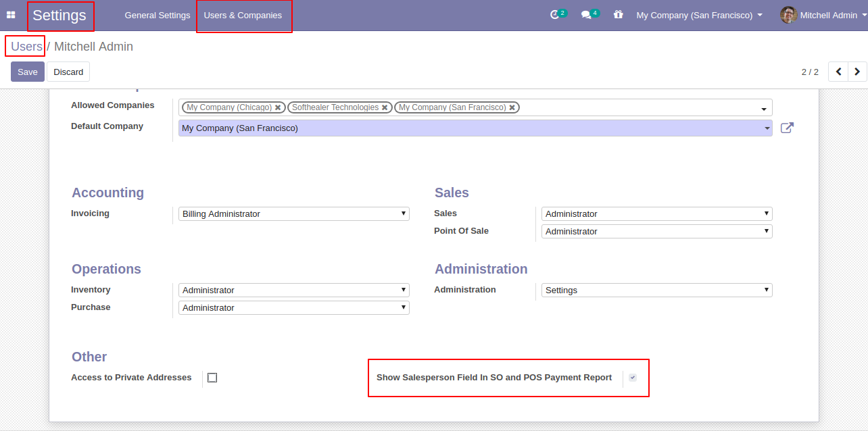
Task: Click the Show Salesperson Field label text
Action: click(x=494, y=378)
